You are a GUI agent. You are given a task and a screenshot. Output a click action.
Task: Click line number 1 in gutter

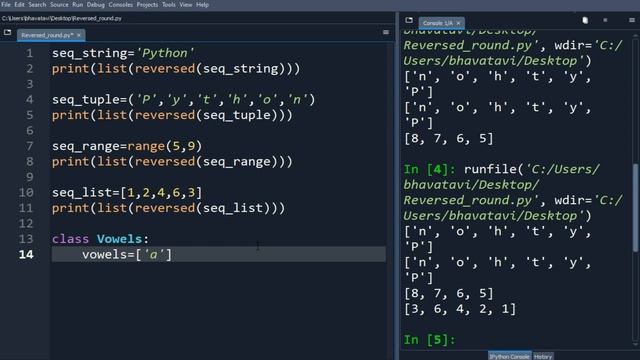30,53
